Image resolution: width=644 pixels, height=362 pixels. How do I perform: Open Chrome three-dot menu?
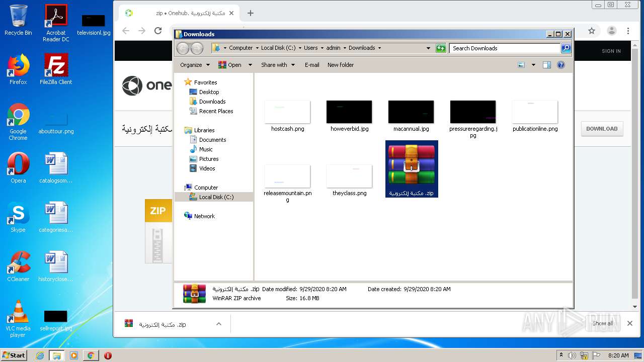628,31
